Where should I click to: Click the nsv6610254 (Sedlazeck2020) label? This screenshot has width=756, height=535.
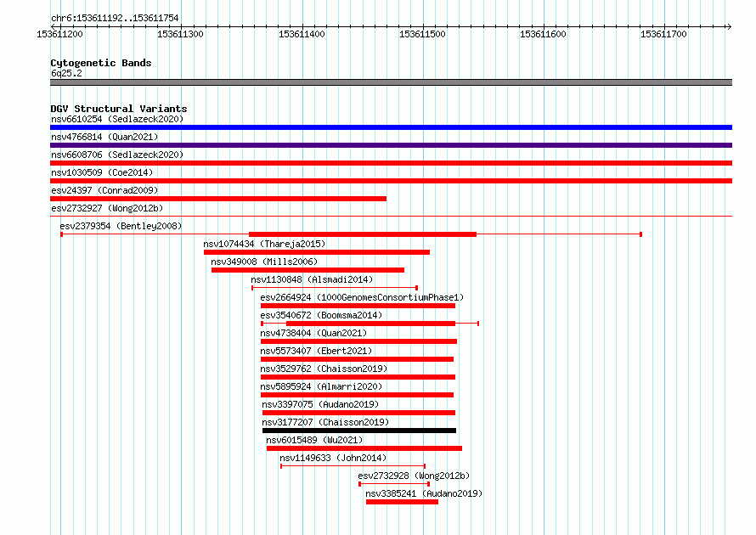click(117, 119)
